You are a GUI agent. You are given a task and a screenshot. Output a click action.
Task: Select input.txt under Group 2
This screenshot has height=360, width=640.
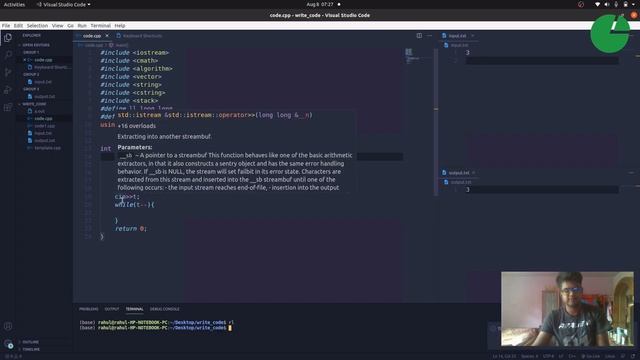43,82
